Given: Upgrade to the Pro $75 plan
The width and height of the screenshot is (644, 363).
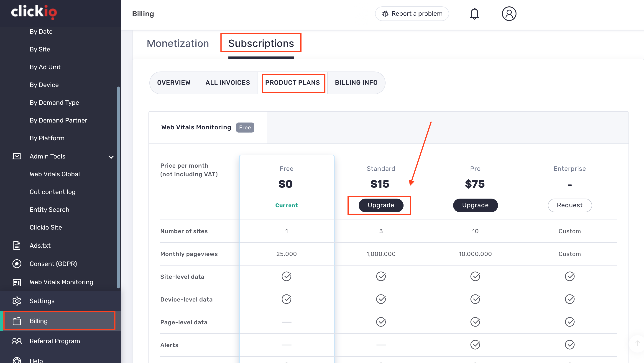Looking at the screenshot, I should (475, 205).
